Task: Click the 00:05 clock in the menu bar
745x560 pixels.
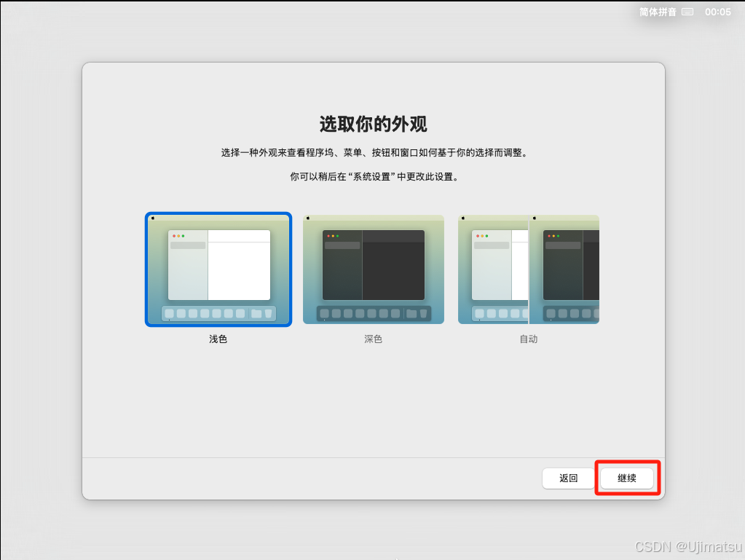Action: point(718,12)
